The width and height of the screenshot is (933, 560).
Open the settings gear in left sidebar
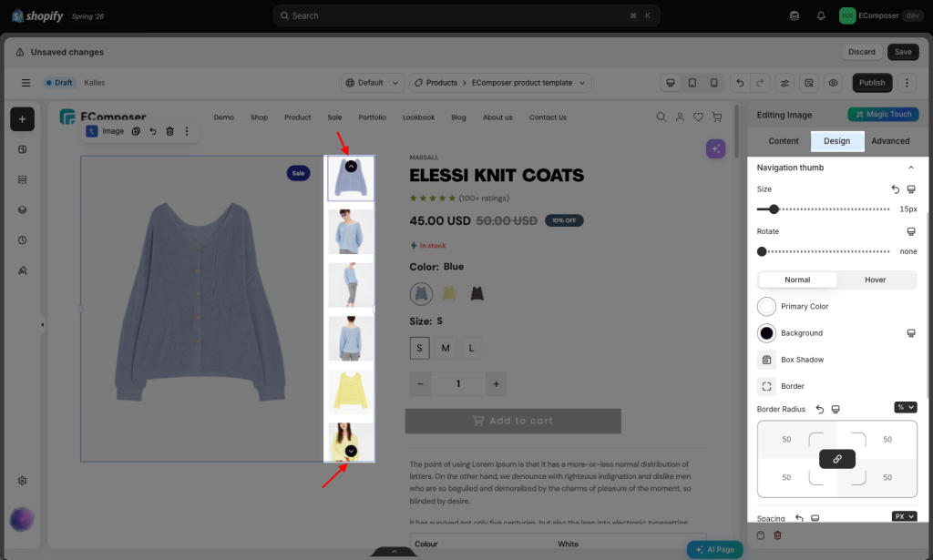pyautogui.click(x=23, y=481)
